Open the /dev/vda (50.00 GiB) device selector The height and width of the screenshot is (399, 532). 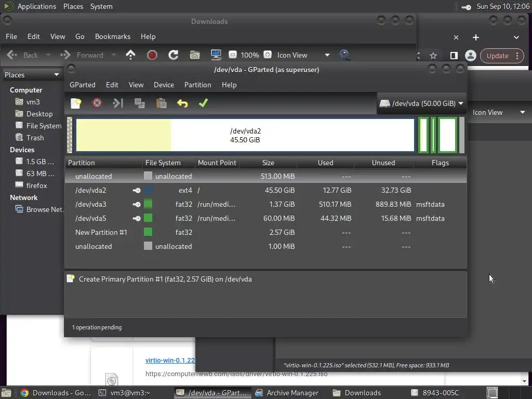pyautogui.click(x=421, y=103)
